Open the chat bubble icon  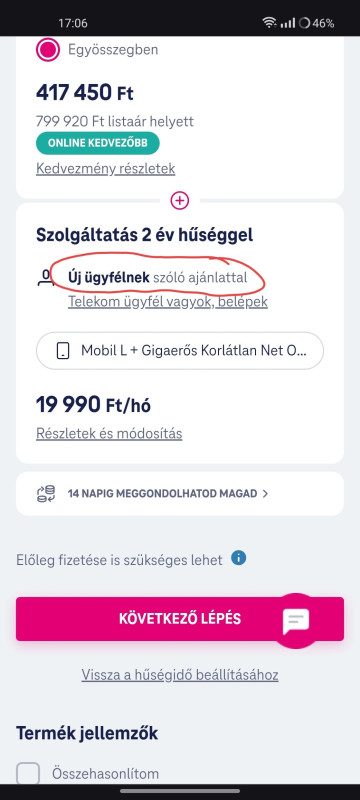click(296, 621)
